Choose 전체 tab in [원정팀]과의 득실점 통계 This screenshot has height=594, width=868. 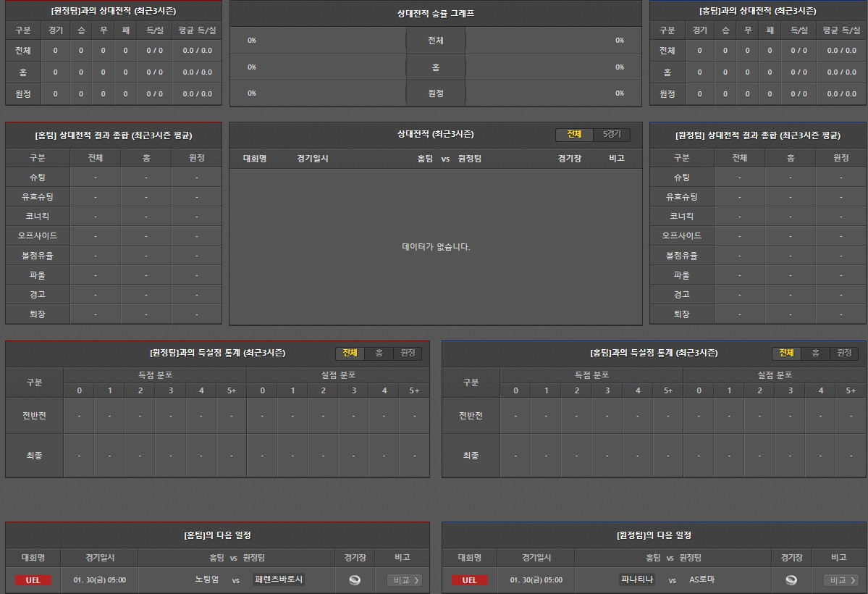(x=350, y=354)
